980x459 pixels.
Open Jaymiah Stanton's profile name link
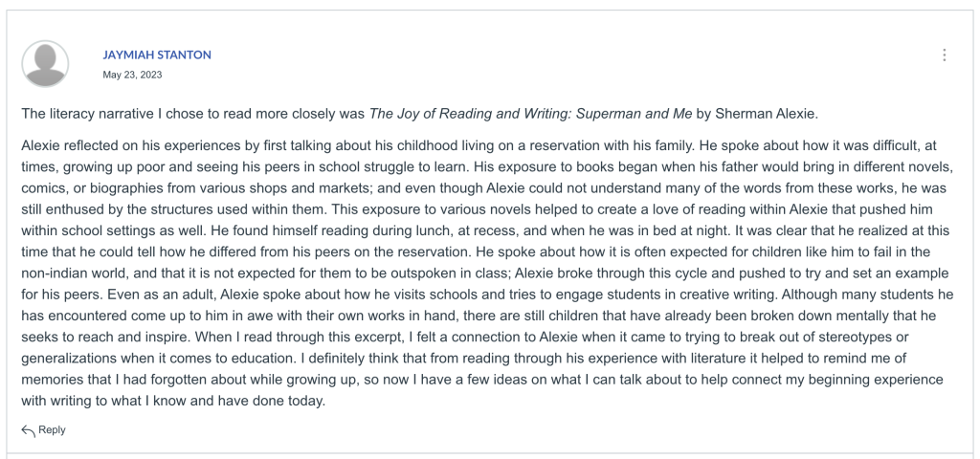coord(157,55)
